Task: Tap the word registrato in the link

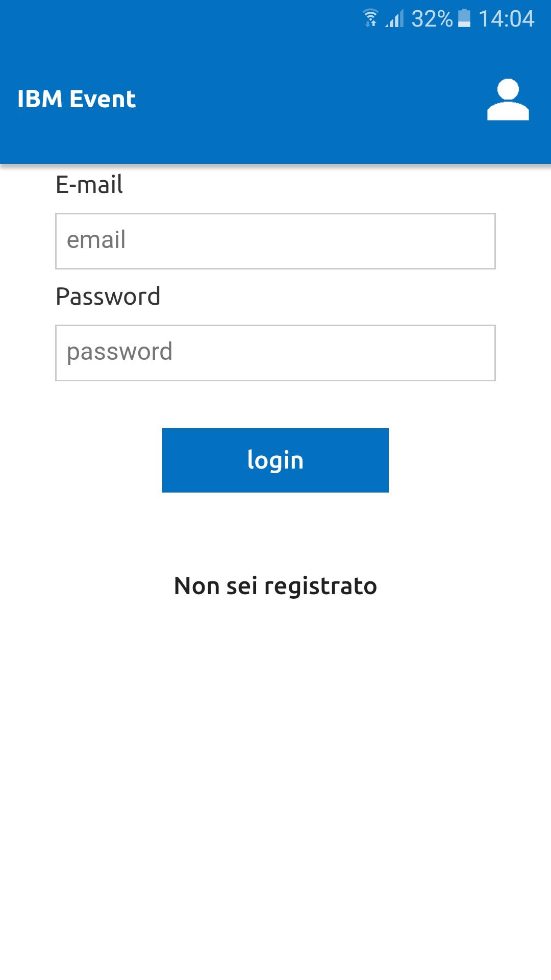Action: pyautogui.click(x=320, y=586)
